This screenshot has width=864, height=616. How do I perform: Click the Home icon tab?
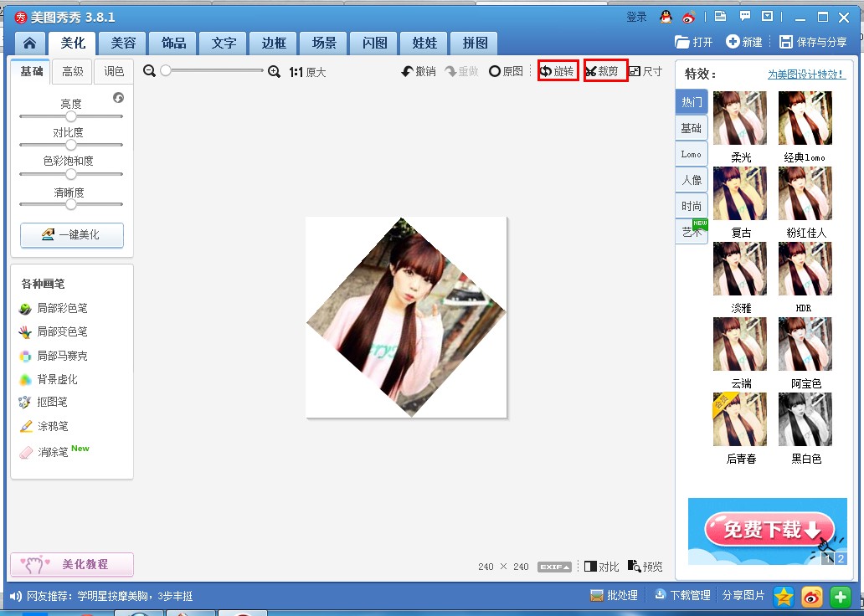click(x=30, y=44)
